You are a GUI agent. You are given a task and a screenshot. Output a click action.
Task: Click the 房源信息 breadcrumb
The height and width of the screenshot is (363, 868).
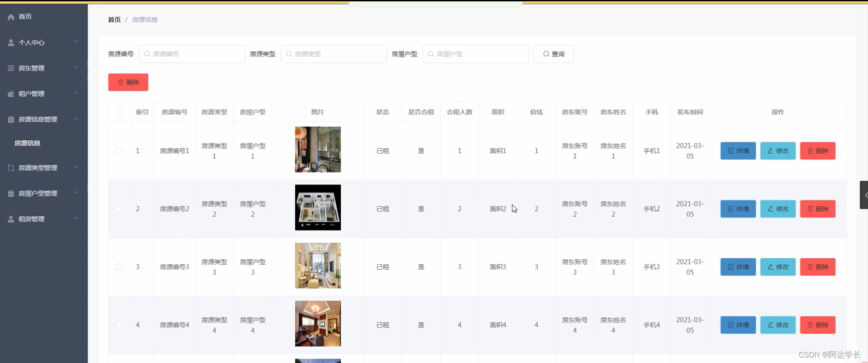coord(145,20)
